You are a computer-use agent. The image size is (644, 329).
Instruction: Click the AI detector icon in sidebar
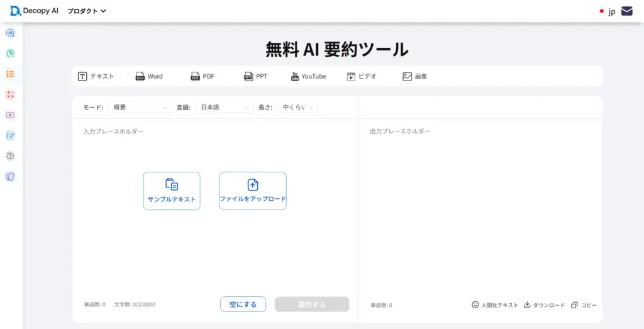point(10,33)
